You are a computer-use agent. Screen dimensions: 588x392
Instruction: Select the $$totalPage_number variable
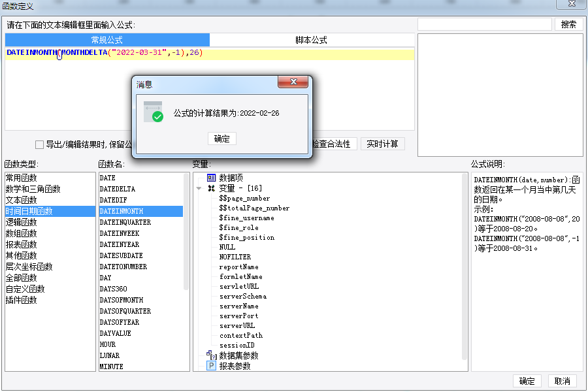tap(254, 208)
